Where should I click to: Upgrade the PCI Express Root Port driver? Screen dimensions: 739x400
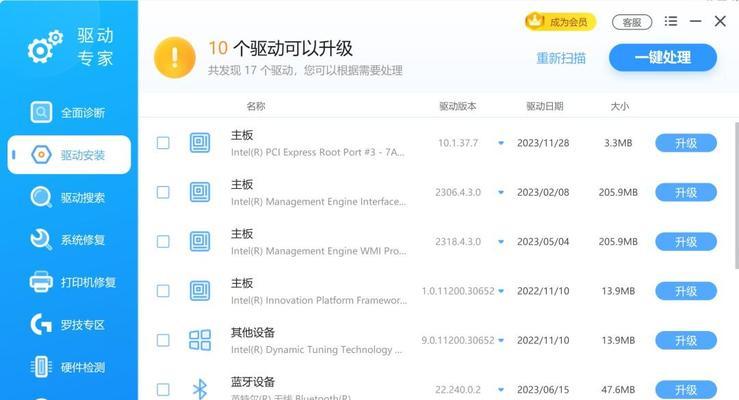pyautogui.click(x=686, y=143)
